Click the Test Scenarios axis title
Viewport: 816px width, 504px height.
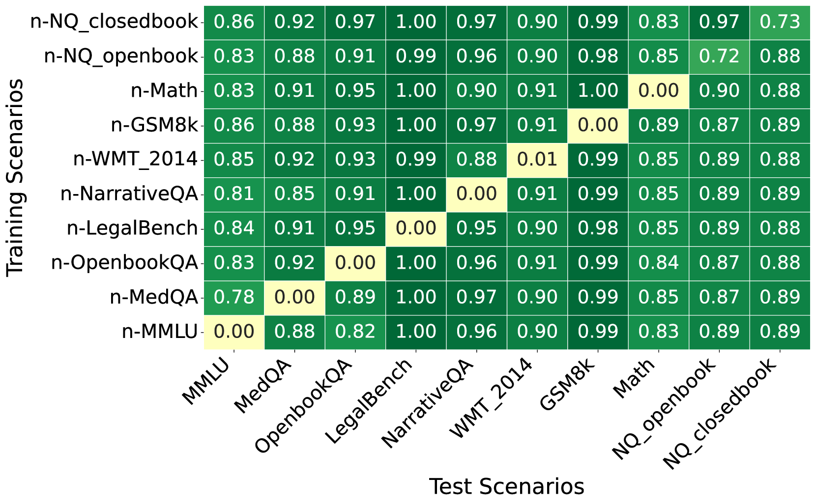click(507, 487)
